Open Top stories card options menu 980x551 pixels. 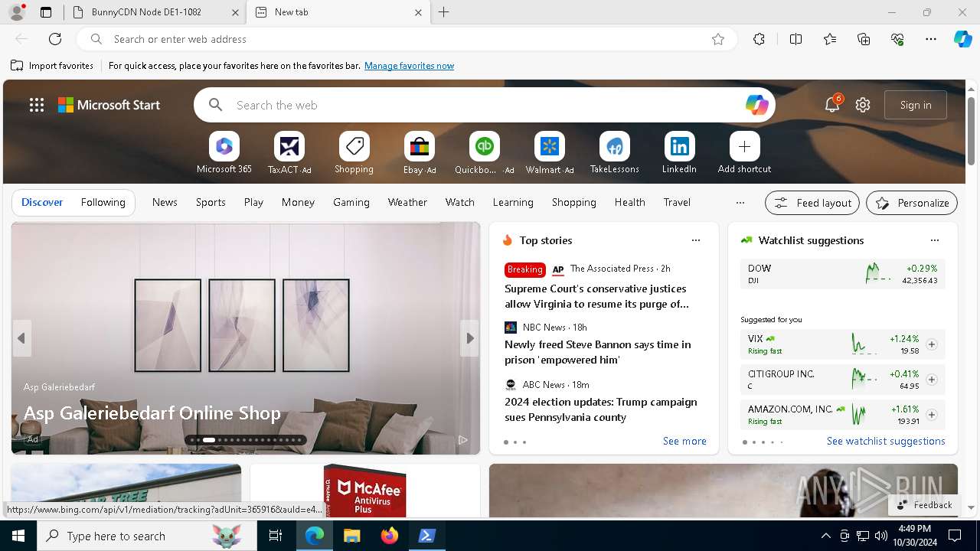click(x=696, y=240)
